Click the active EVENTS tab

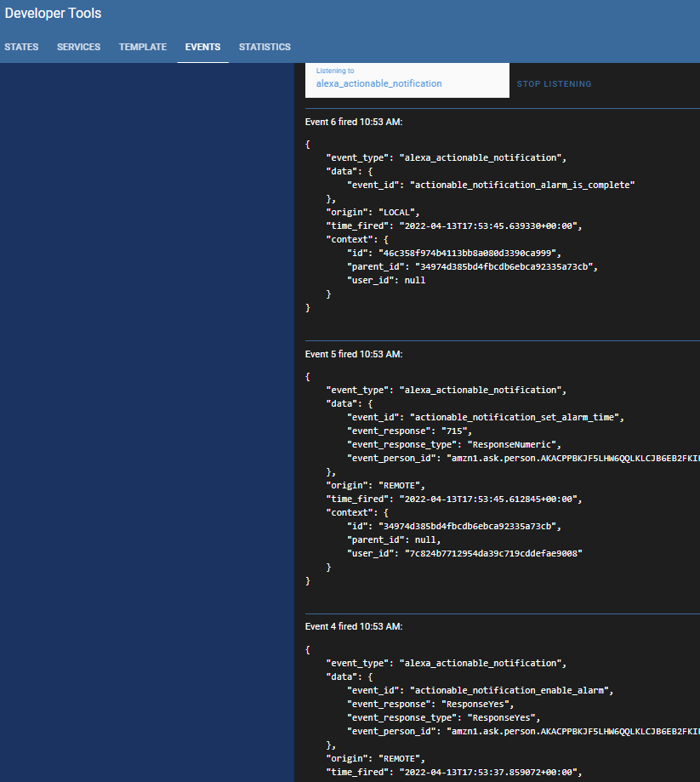[x=202, y=47]
